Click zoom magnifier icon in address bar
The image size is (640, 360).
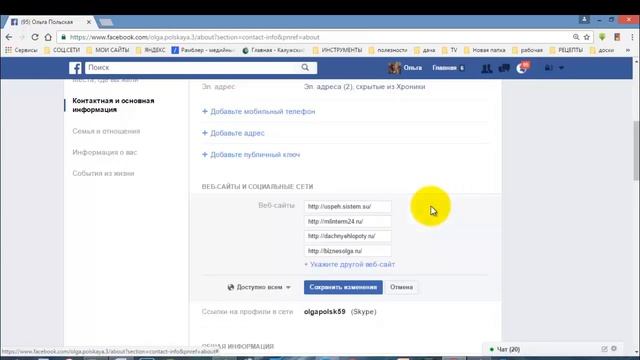tap(576, 37)
